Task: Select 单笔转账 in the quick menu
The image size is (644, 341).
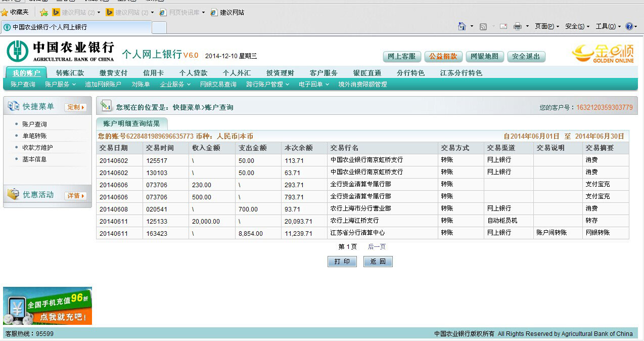Action: click(34, 136)
